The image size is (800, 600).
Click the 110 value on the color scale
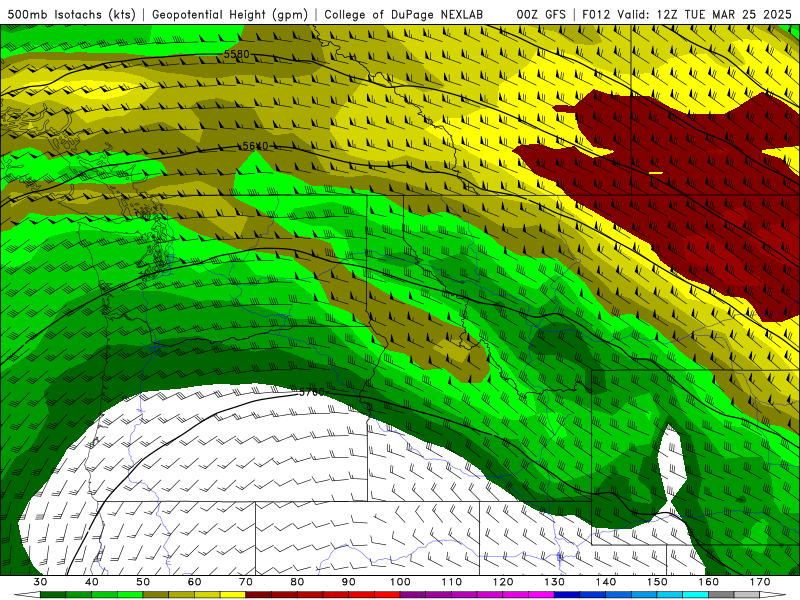(x=452, y=582)
